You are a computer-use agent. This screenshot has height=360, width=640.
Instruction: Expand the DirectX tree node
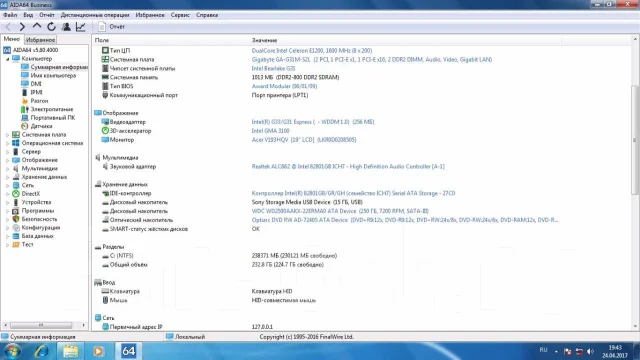[x=7, y=194]
